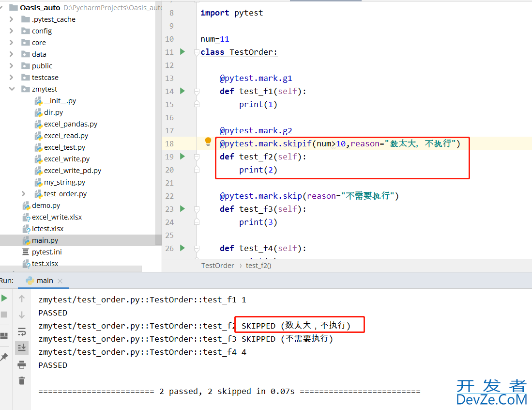The width and height of the screenshot is (532, 410).
Task: Select Oasis_auto project root
Action: (40, 7)
